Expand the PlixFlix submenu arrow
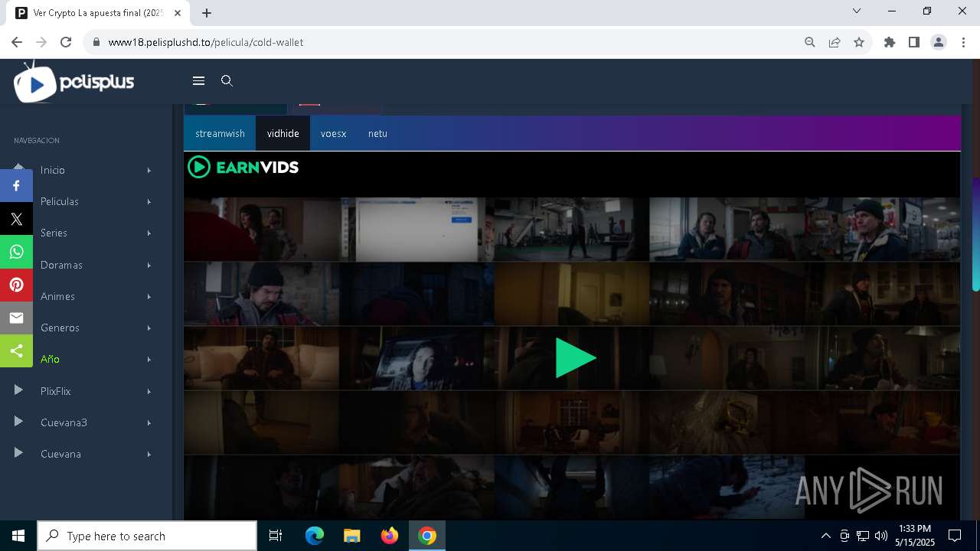The width and height of the screenshot is (980, 551). (x=149, y=391)
